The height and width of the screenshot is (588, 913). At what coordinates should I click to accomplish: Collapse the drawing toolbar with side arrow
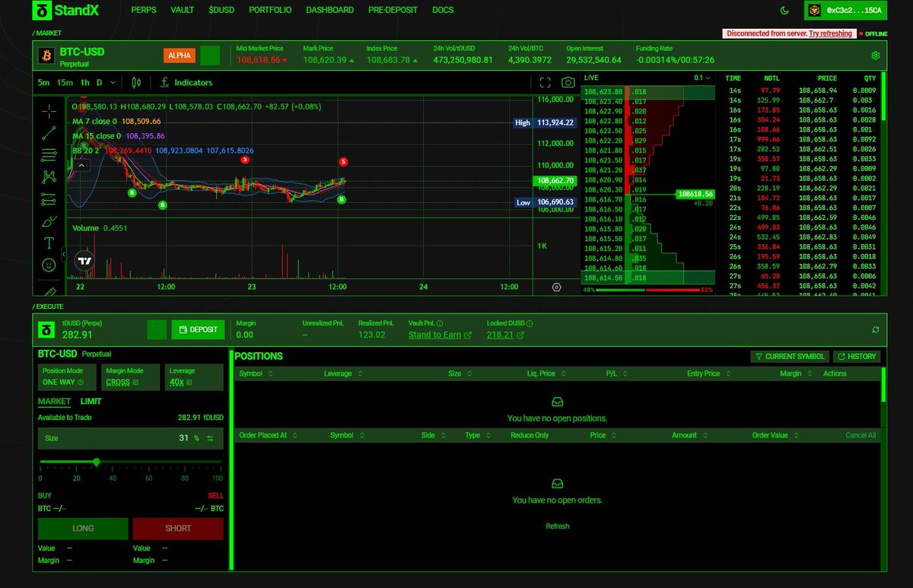[x=64, y=253]
